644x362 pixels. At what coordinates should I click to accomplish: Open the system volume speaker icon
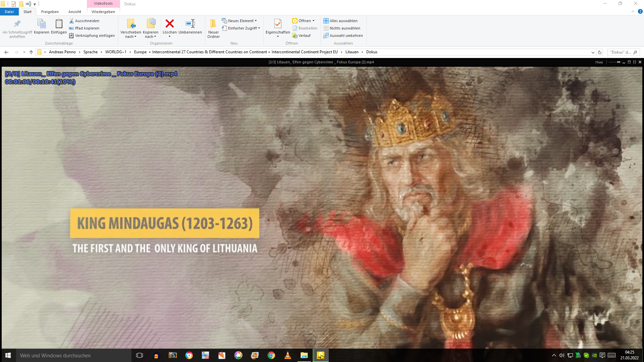click(562, 355)
